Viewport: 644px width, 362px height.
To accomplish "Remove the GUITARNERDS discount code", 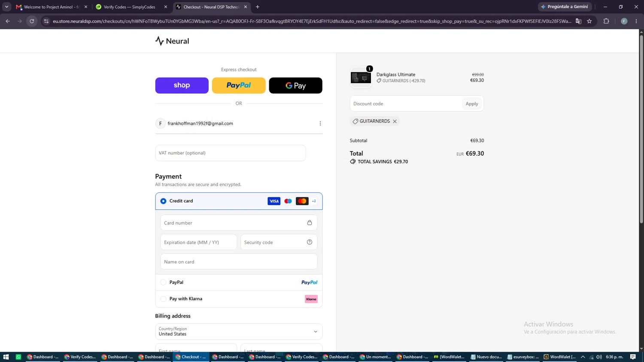I will (x=395, y=121).
